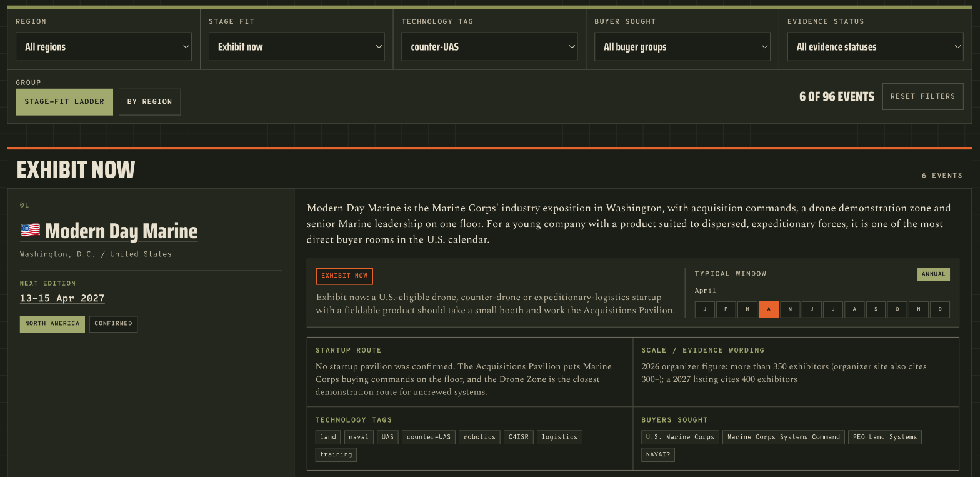Click the U.S. Marine Corps buyer tag

click(x=680, y=437)
